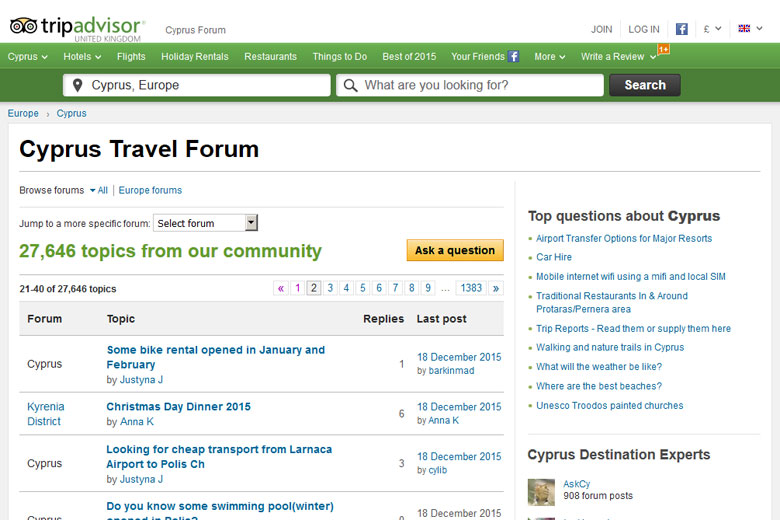This screenshot has width=780, height=520.
Task: Go to page 7 of topics
Action: 395,288
